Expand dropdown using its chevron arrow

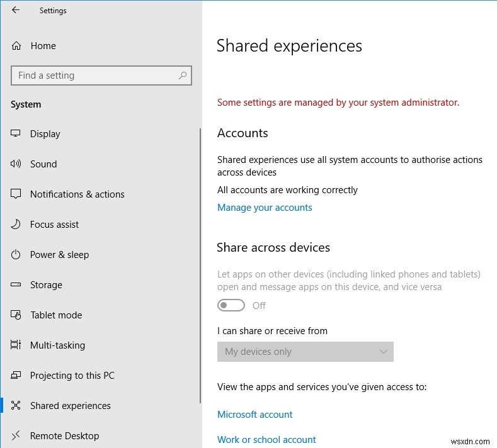click(383, 352)
